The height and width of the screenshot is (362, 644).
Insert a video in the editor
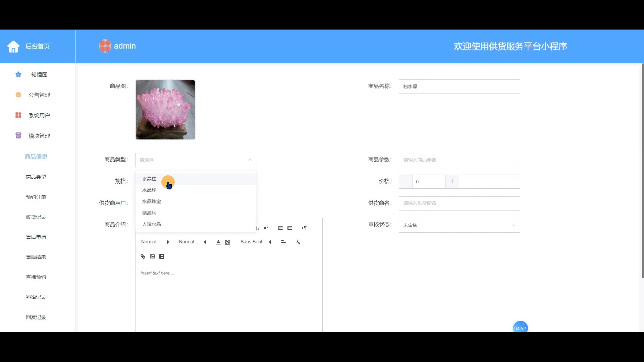(x=162, y=256)
